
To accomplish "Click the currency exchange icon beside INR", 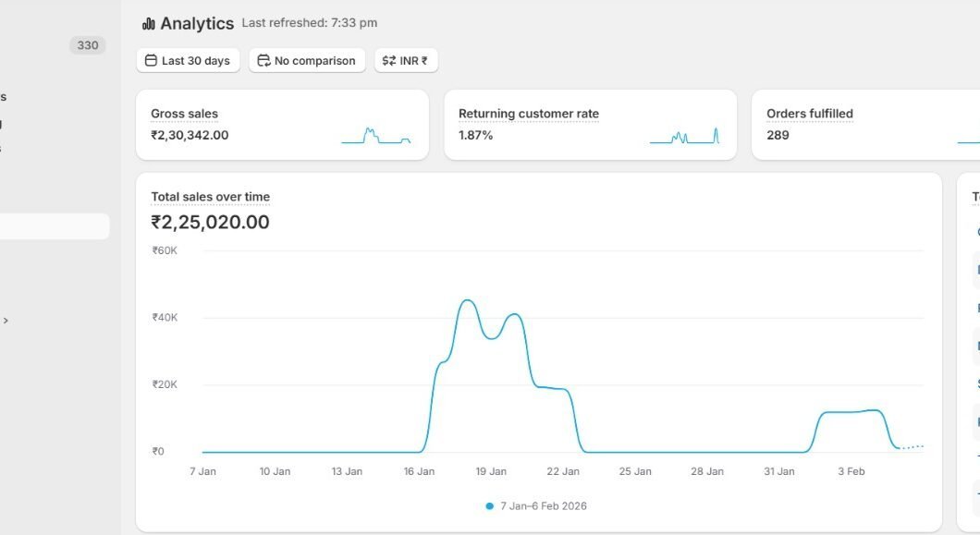I will point(388,60).
